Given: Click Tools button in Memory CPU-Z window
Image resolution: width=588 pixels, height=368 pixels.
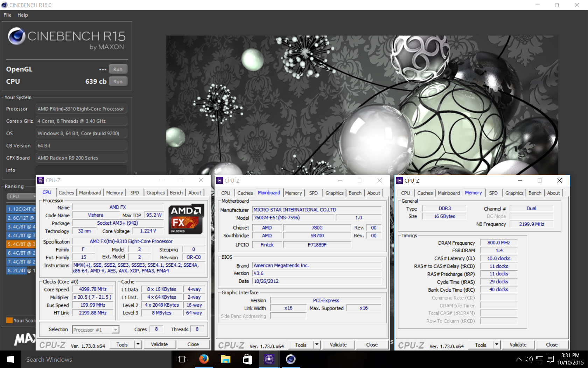Looking at the screenshot, I should tap(481, 345).
